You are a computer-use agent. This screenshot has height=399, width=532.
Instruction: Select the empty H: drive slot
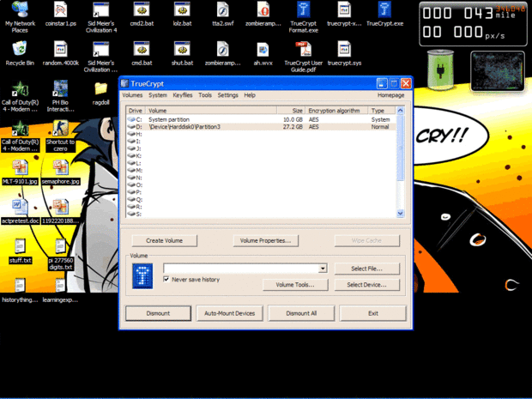point(135,134)
